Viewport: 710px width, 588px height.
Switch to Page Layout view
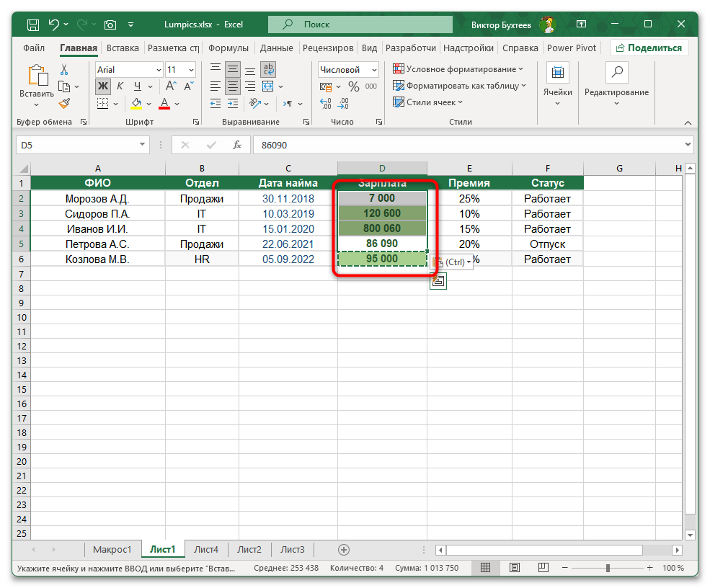[x=515, y=568]
